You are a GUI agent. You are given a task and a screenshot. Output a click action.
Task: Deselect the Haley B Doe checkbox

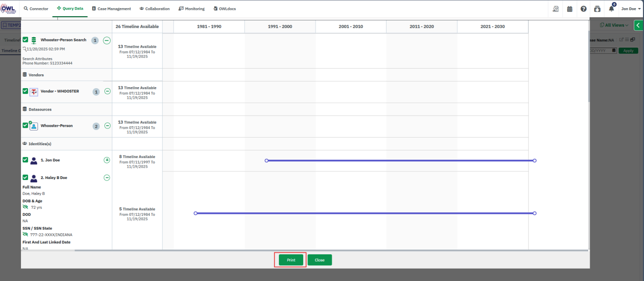(x=25, y=177)
